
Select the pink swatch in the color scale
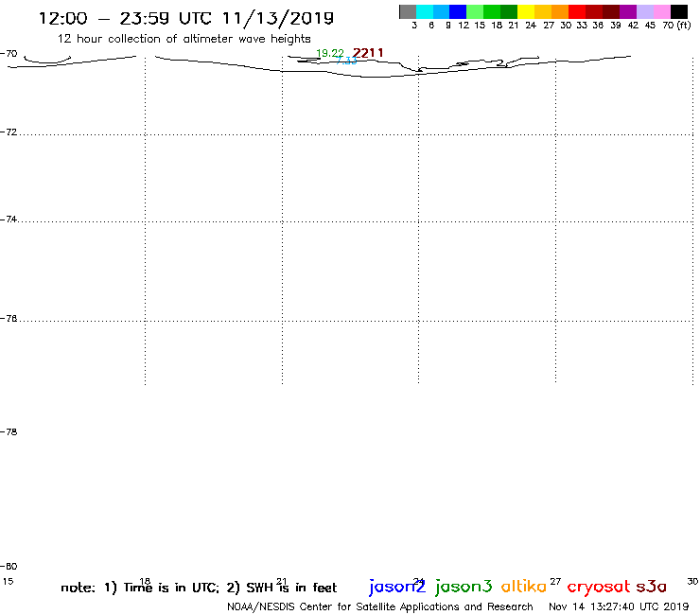(x=662, y=11)
